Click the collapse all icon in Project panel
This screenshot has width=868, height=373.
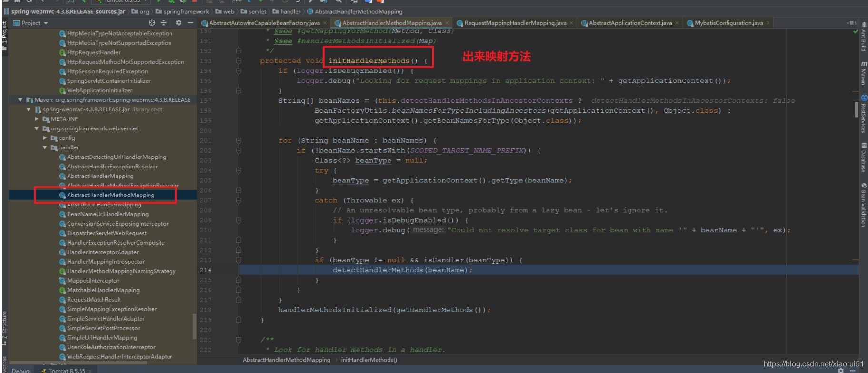tap(164, 23)
